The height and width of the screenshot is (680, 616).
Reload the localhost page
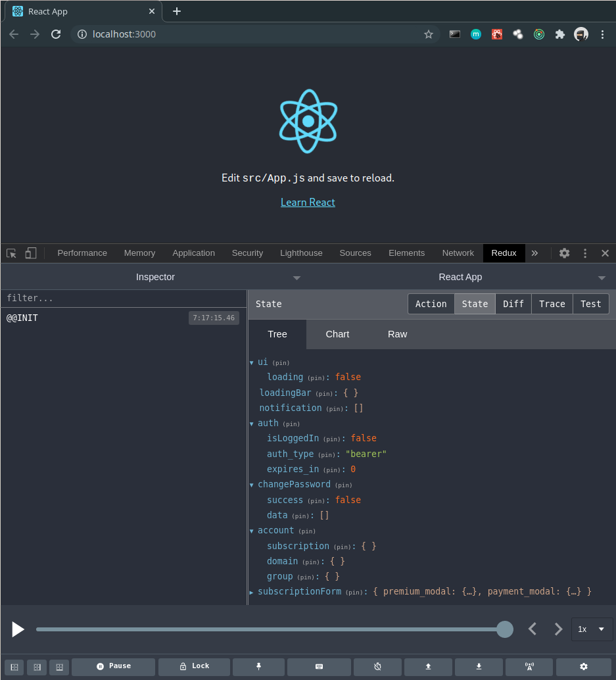point(56,34)
